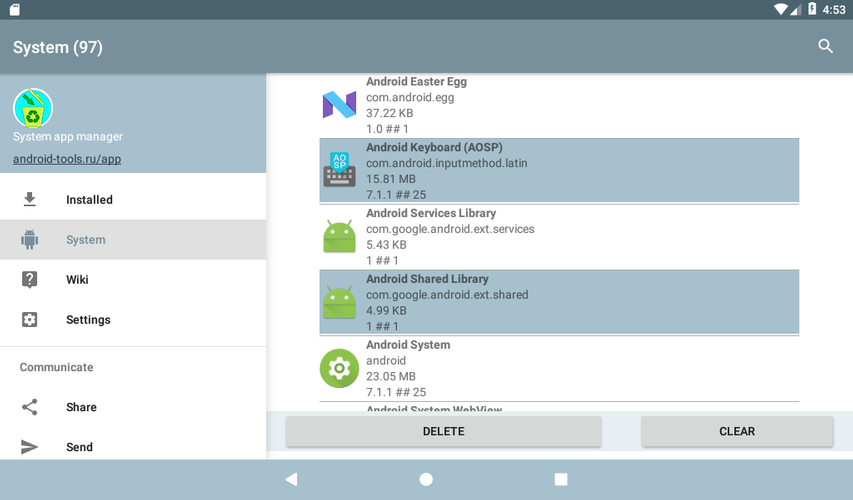The image size is (853, 500).
Task: Tap the Android back navigation button
Action: click(x=292, y=479)
